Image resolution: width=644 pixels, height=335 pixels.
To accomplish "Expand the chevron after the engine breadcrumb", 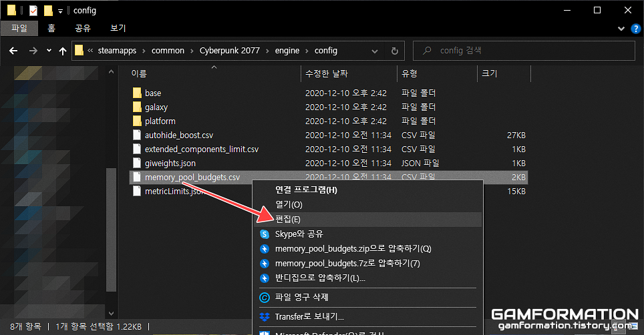I will click(x=307, y=51).
